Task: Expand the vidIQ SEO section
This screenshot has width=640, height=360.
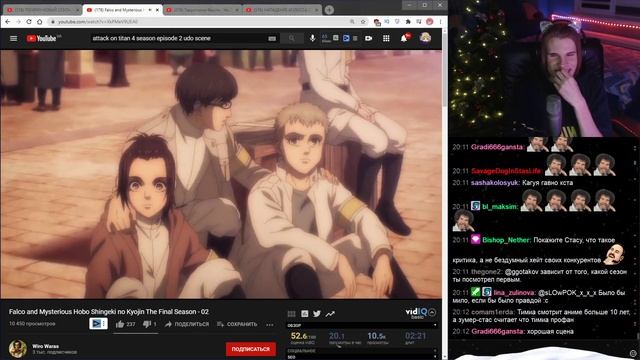Action: click(x=362, y=357)
